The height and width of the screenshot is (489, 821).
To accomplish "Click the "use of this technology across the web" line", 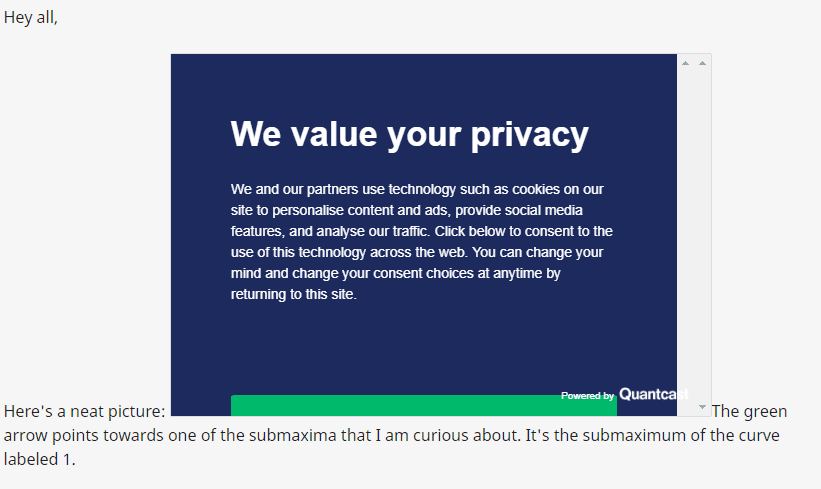I will [x=417, y=252].
